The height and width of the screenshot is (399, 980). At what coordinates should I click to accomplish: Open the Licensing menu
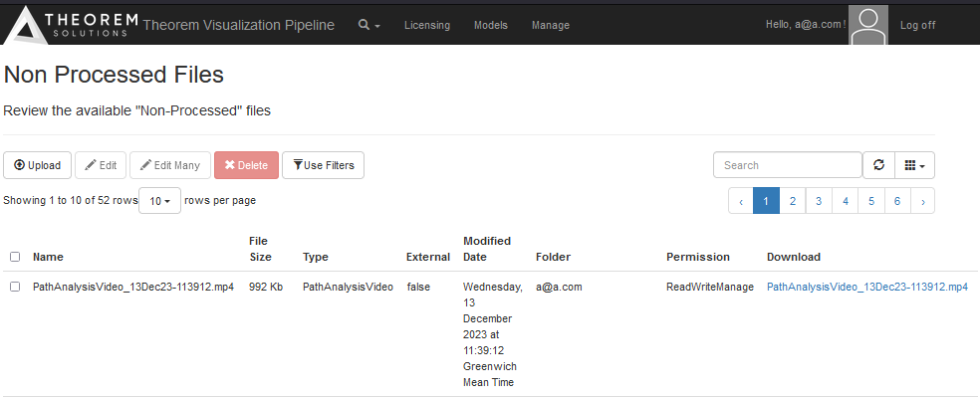click(x=426, y=25)
